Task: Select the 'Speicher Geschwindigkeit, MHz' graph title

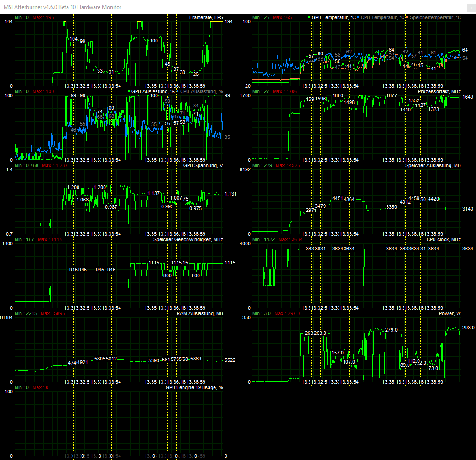Action: click(x=188, y=239)
